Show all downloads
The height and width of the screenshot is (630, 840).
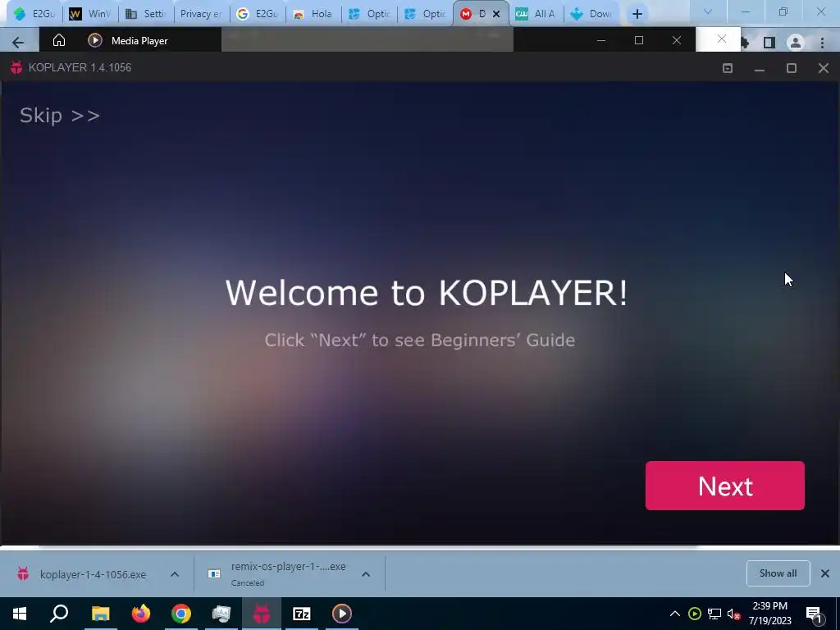coord(778,573)
